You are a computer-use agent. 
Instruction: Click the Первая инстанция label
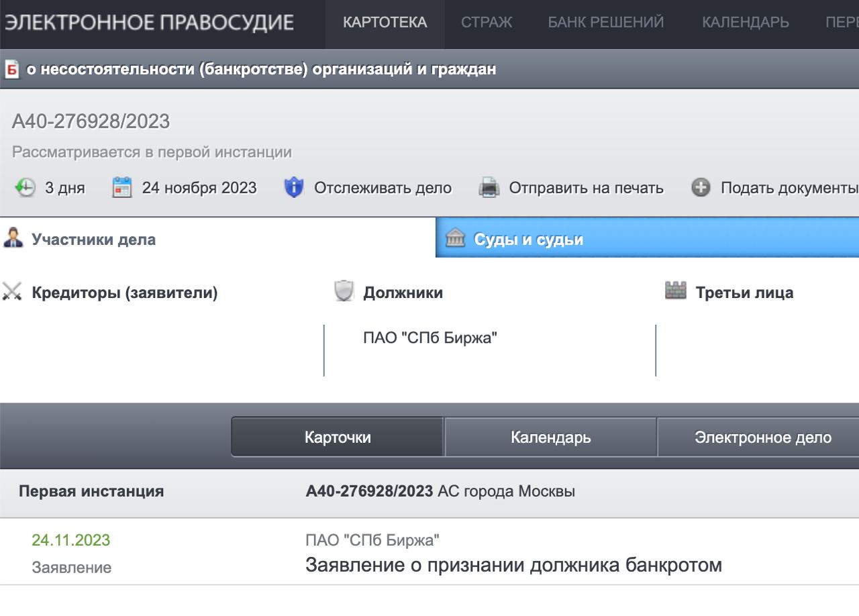click(91, 491)
